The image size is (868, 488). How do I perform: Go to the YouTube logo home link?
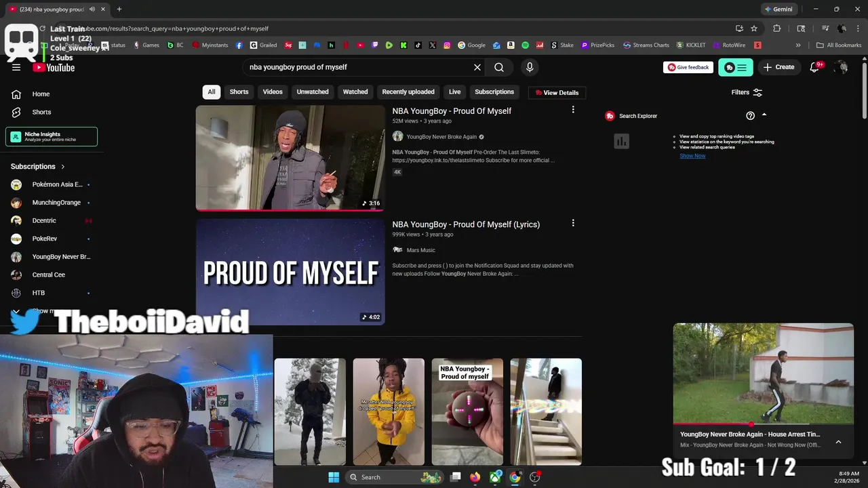pyautogui.click(x=54, y=67)
